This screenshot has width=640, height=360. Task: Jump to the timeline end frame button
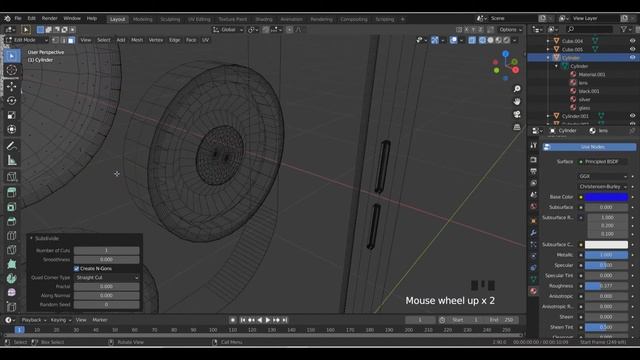tap(285, 320)
